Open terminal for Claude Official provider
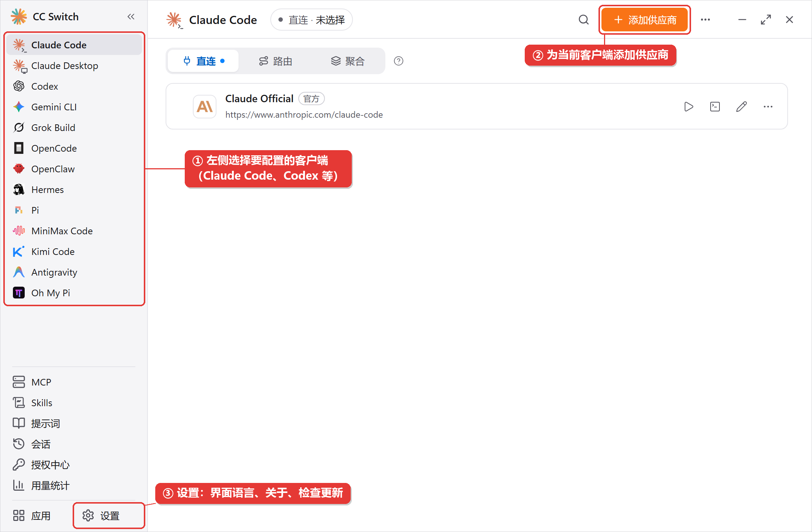Image resolution: width=812 pixels, height=532 pixels. [715, 107]
